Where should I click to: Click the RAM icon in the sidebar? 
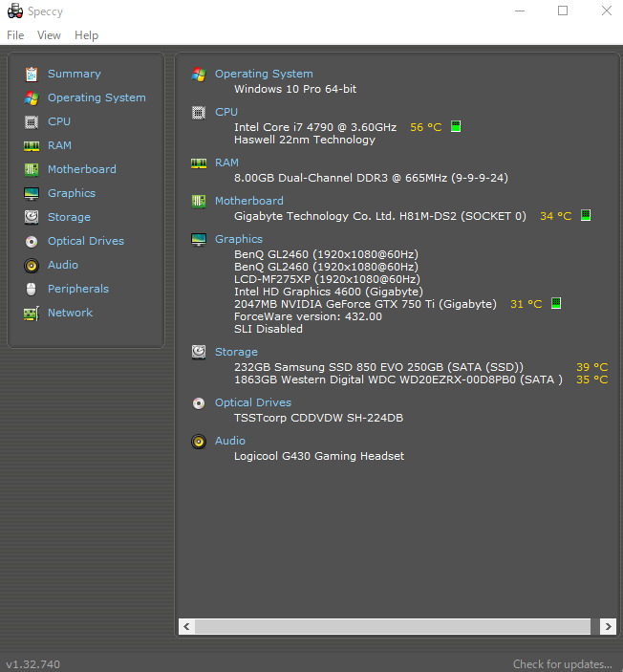tap(32, 145)
